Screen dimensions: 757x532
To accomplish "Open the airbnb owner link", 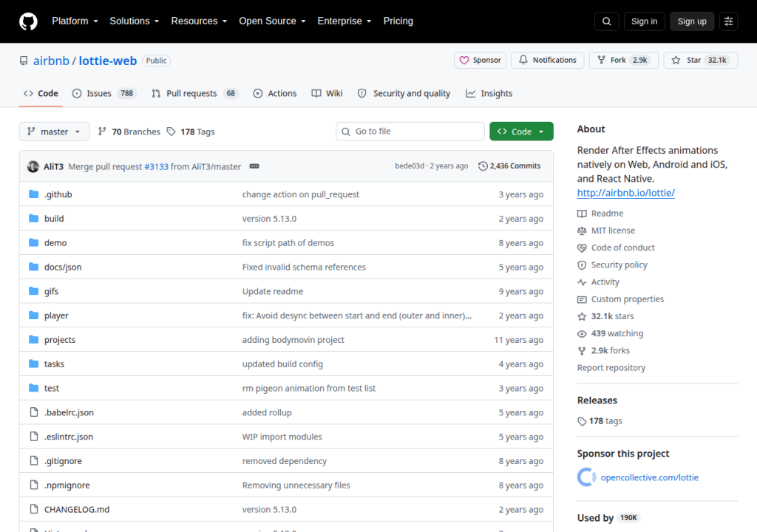I will click(x=51, y=61).
